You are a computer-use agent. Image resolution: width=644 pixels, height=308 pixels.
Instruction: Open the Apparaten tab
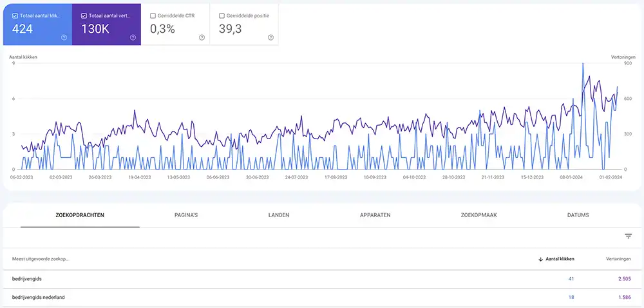(x=375, y=215)
